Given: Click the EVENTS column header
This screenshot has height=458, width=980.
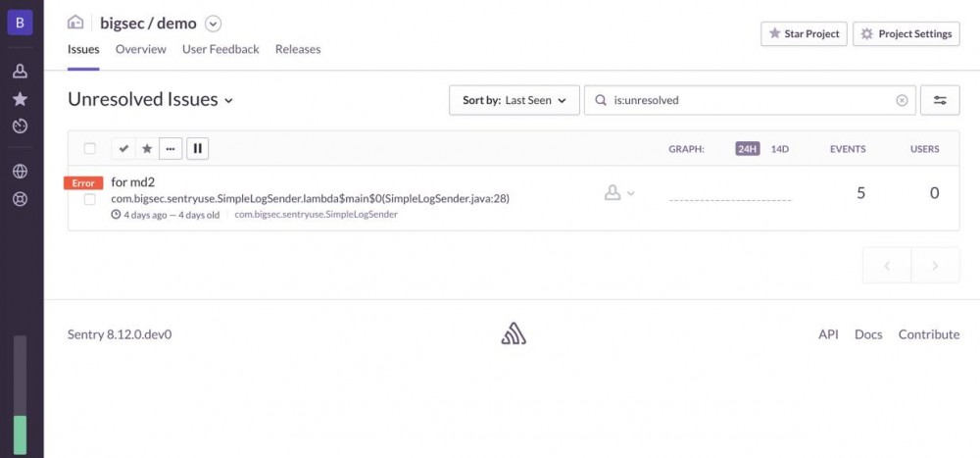Looking at the screenshot, I should [848, 149].
